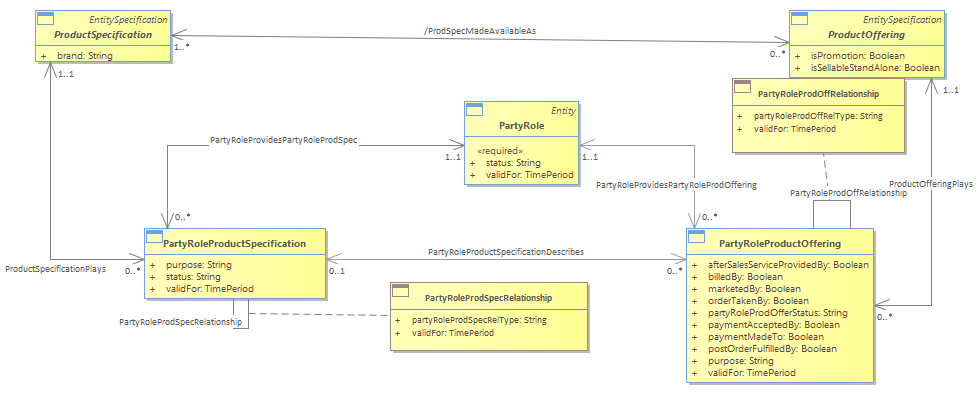Viewport: 979px width, 393px height.
Task: Select the ProductOfferingPlays connector label
Action: [x=930, y=184]
